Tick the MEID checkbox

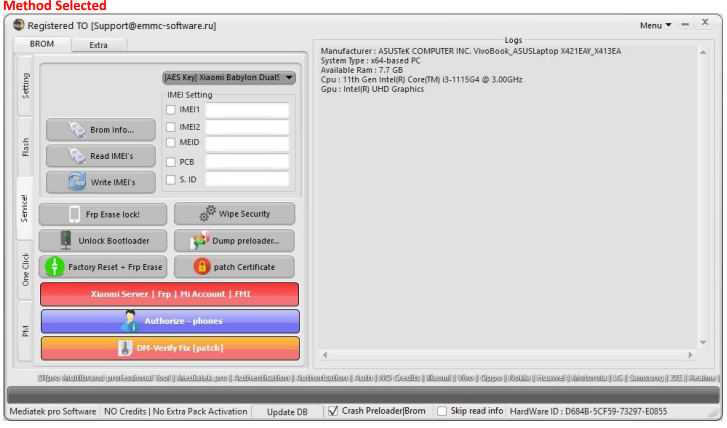171,142
